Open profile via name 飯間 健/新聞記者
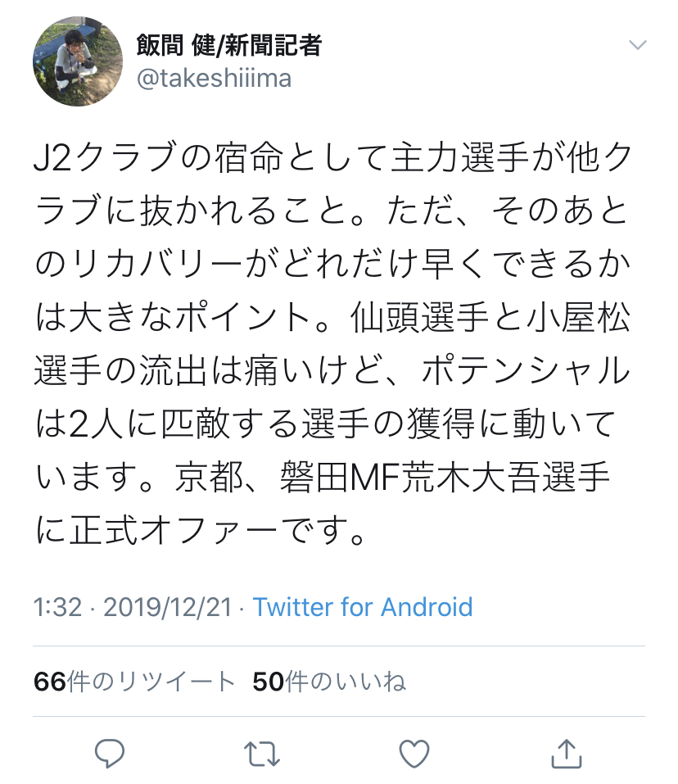This screenshot has width=678, height=784. pos(228,46)
